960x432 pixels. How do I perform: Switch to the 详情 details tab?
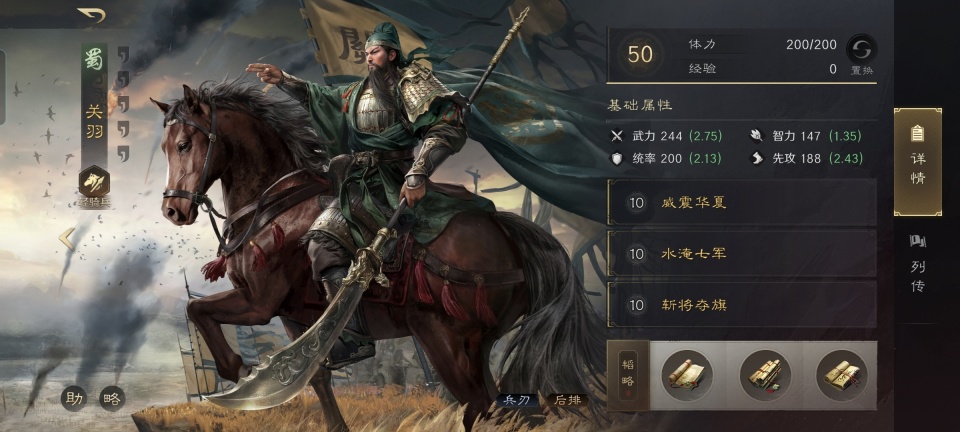917,162
